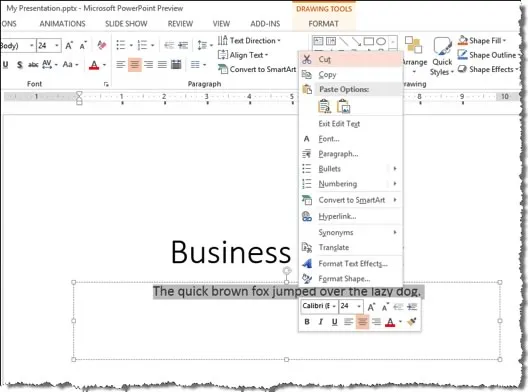Toggle Italic on mini toolbar
This screenshot has height=392, width=528.
click(321, 322)
